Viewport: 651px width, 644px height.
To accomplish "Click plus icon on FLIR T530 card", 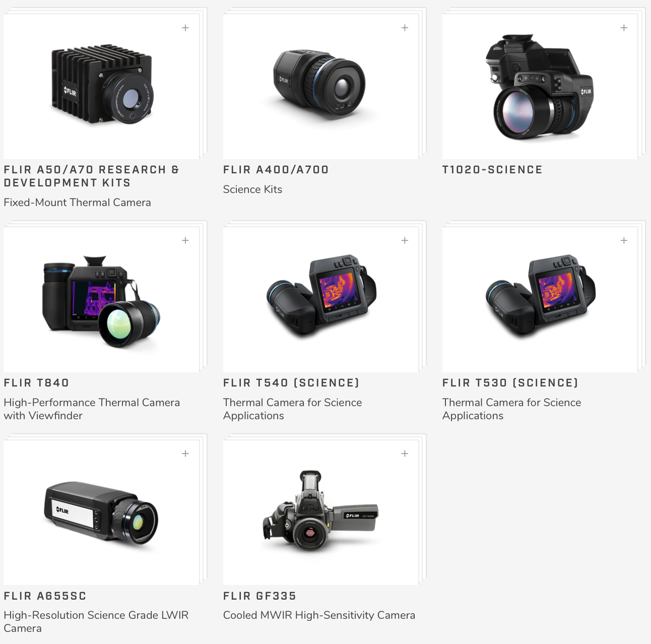I will coord(624,240).
